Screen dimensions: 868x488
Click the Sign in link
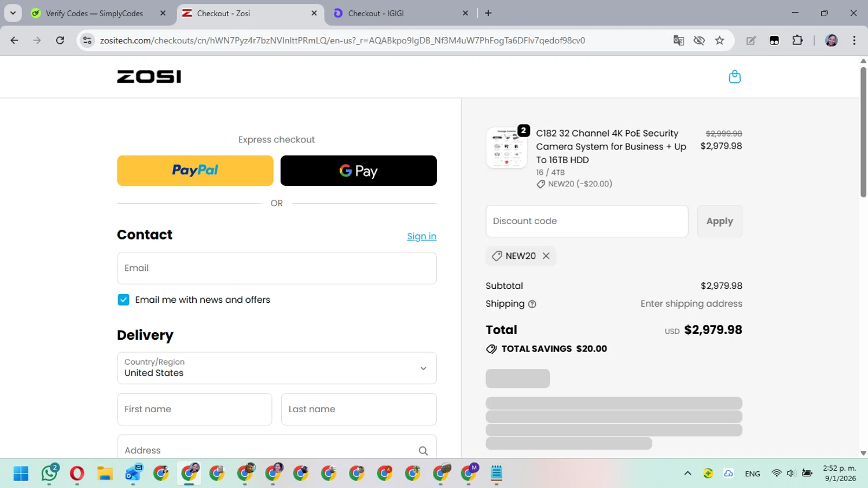(x=421, y=236)
